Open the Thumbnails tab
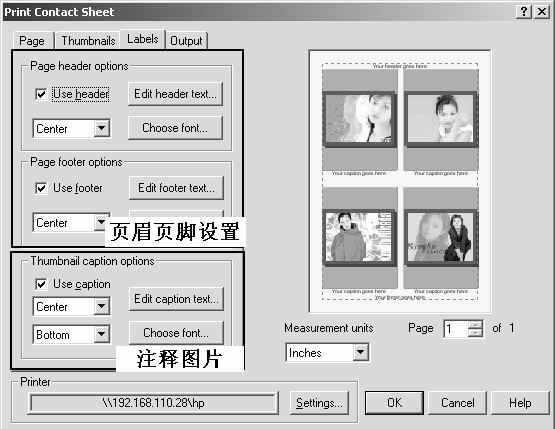This screenshot has width=555, height=429. coord(88,40)
